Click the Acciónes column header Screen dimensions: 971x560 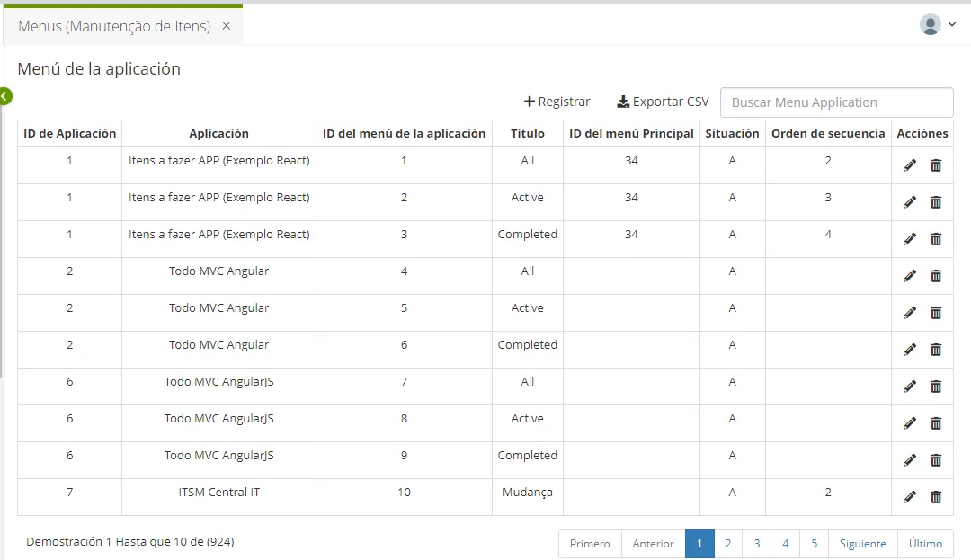pyautogui.click(x=922, y=133)
